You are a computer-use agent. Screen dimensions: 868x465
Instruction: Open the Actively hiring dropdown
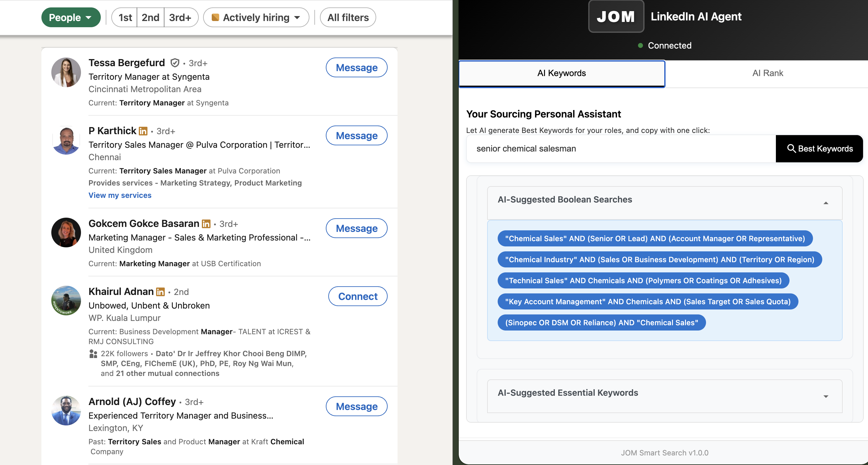pyautogui.click(x=256, y=18)
